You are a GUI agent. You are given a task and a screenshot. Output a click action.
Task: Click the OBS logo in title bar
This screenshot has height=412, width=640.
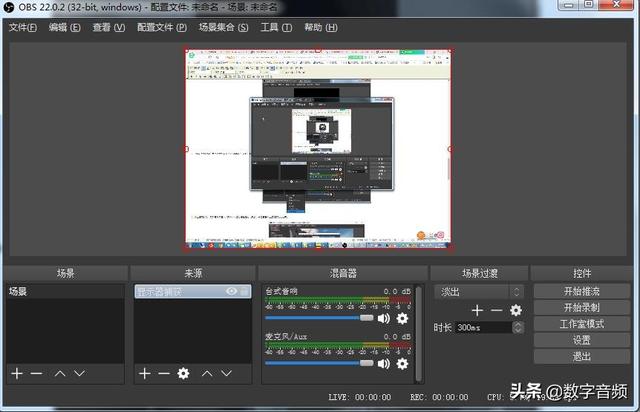click(x=8, y=7)
